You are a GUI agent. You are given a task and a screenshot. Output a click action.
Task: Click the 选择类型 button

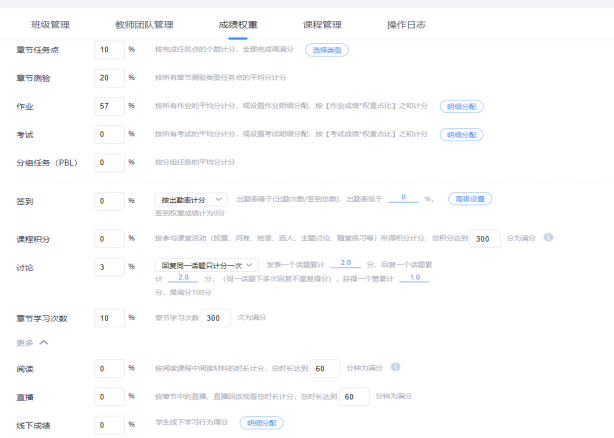pos(355,49)
